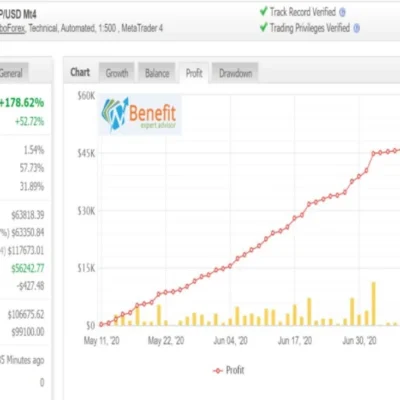400x400 pixels.
Task: Click the +178.62% gain value
Action: [22, 103]
